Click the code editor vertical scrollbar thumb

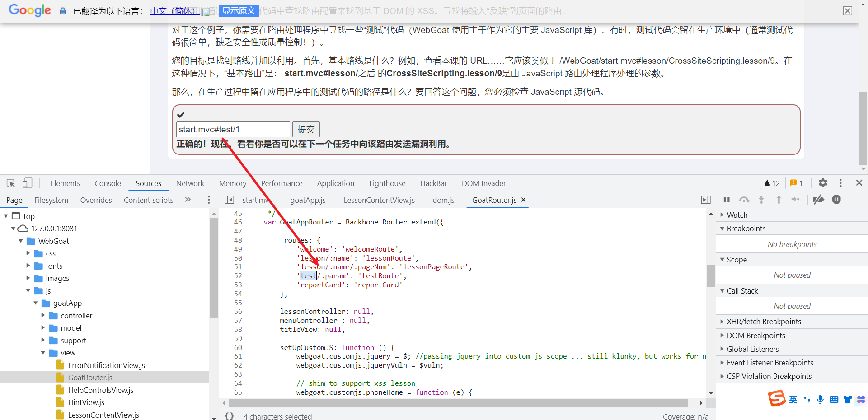[x=711, y=276]
